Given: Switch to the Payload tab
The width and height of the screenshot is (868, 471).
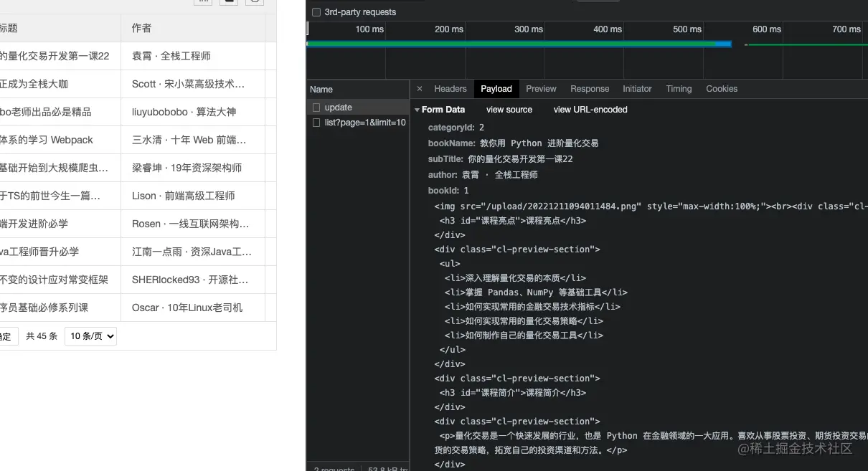Looking at the screenshot, I should pyautogui.click(x=496, y=89).
